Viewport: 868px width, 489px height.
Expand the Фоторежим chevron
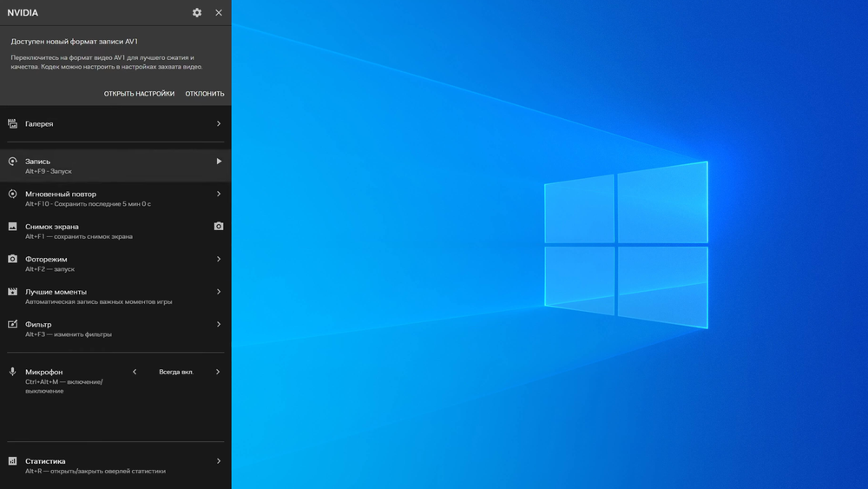click(219, 259)
